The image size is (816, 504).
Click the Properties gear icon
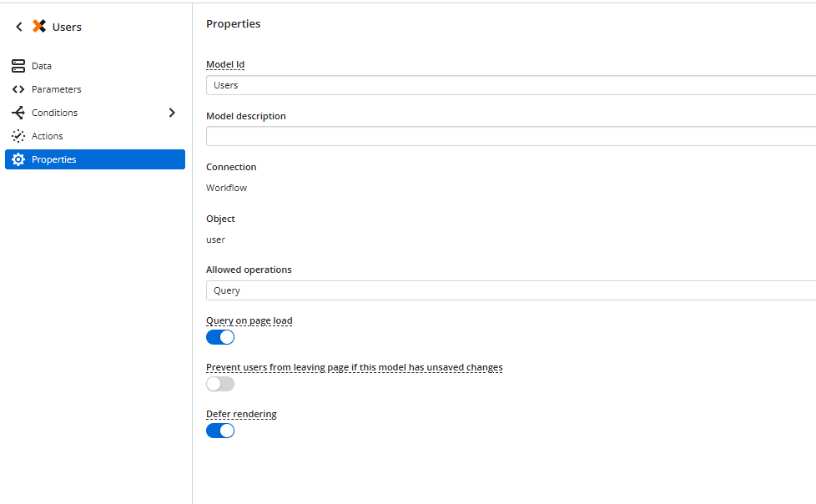click(x=18, y=159)
